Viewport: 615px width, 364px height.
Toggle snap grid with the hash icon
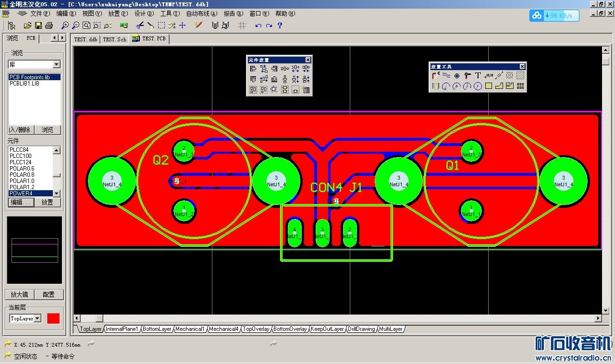click(x=242, y=25)
